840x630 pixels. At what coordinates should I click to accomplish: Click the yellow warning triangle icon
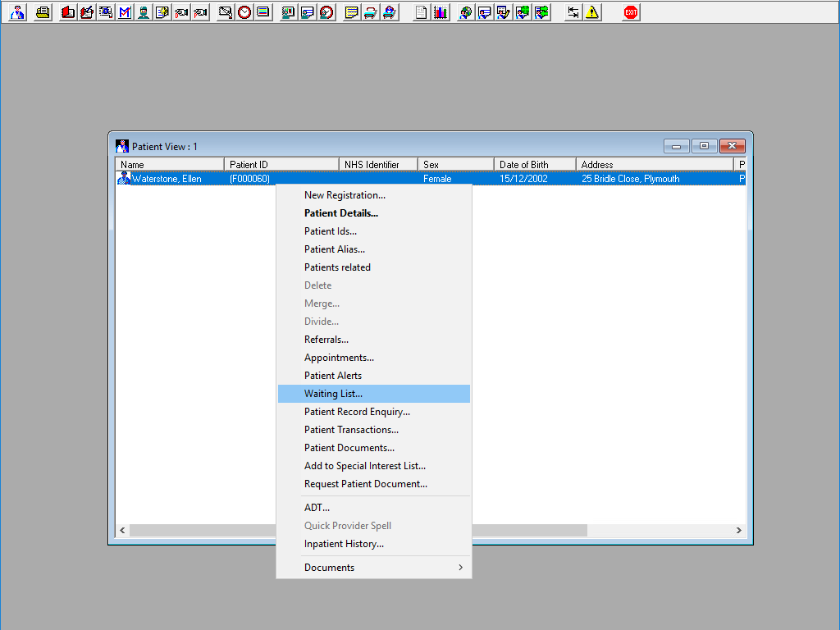[592, 12]
